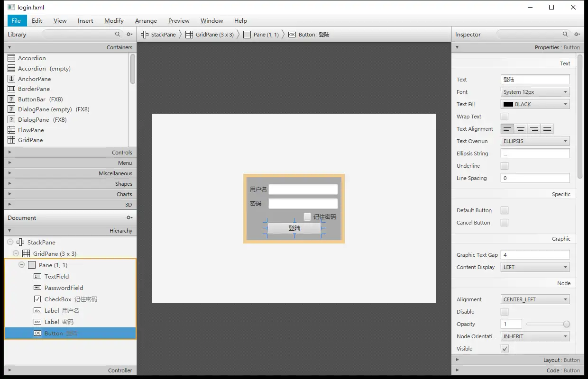
Task: Click the PasswordField icon in Hierarchy
Action: point(37,288)
